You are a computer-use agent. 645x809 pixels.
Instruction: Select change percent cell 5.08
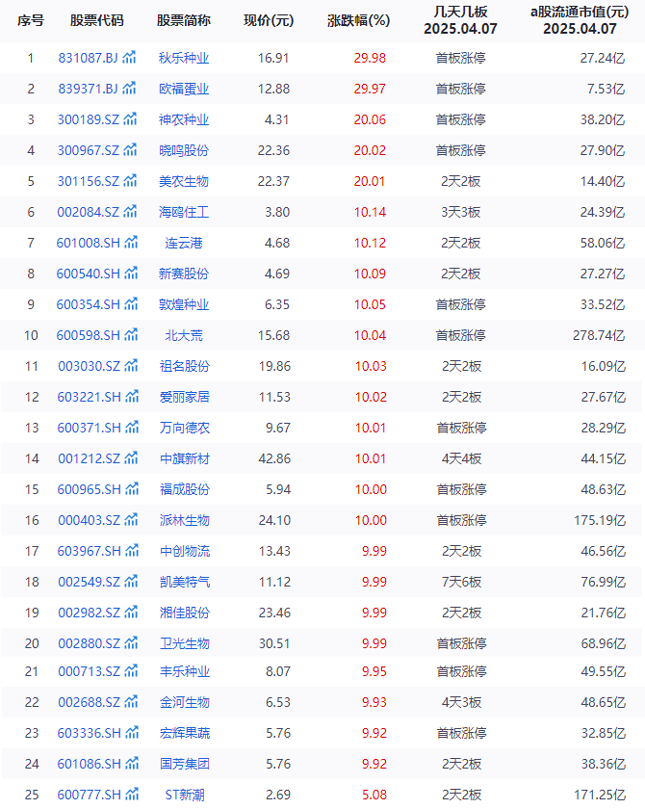coord(374,795)
